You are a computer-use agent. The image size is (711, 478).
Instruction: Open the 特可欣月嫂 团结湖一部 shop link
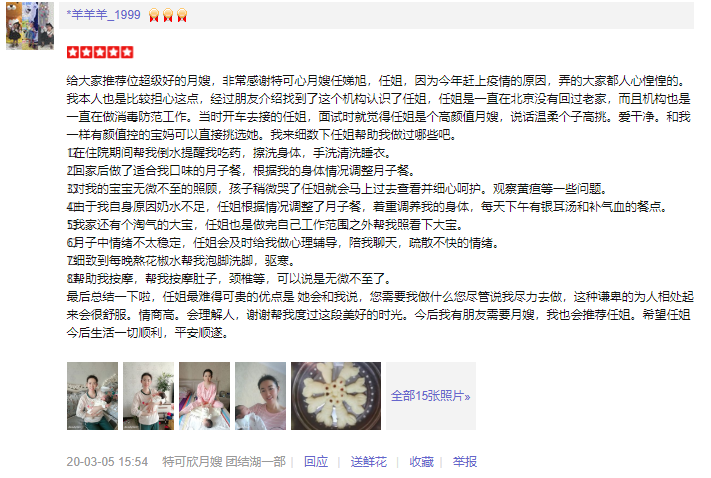pos(224,462)
